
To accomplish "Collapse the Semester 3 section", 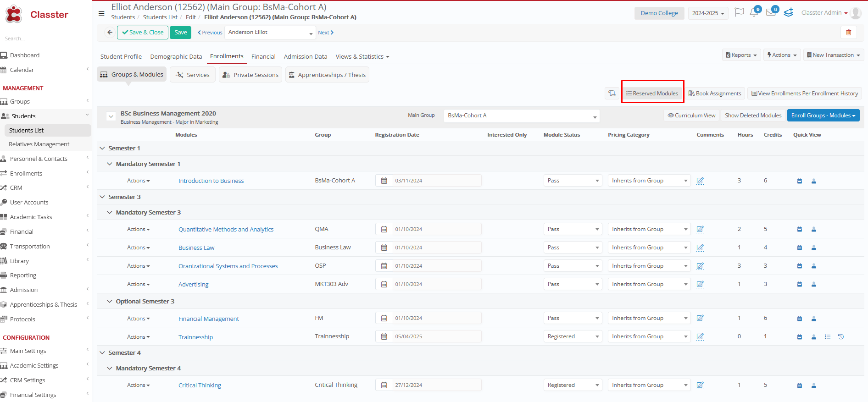I will click(x=102, y=197).
